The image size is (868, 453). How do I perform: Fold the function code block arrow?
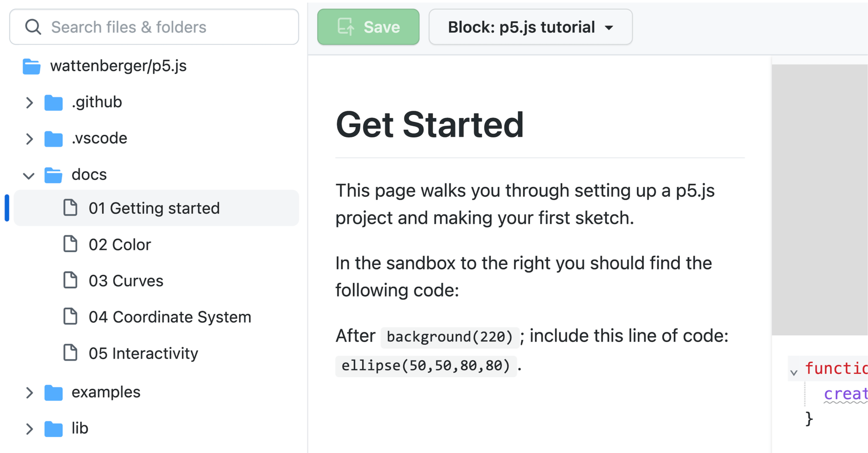pos(794,372)
